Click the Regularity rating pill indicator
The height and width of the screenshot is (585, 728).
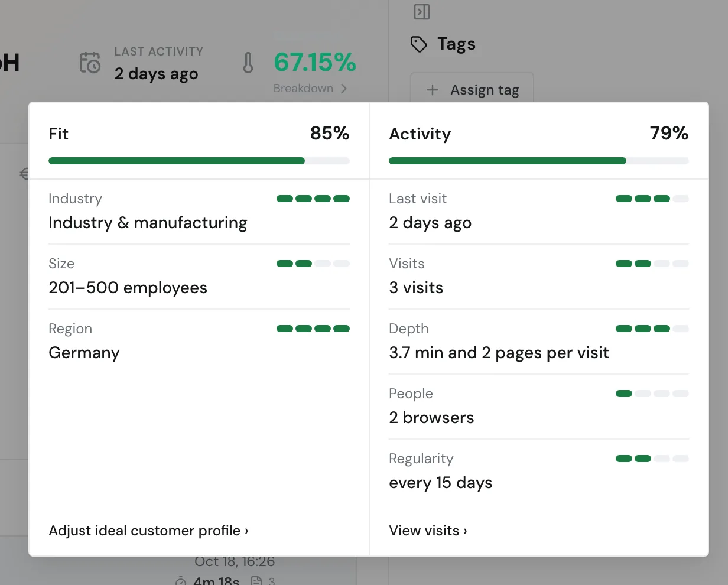(x=652, y=459)
